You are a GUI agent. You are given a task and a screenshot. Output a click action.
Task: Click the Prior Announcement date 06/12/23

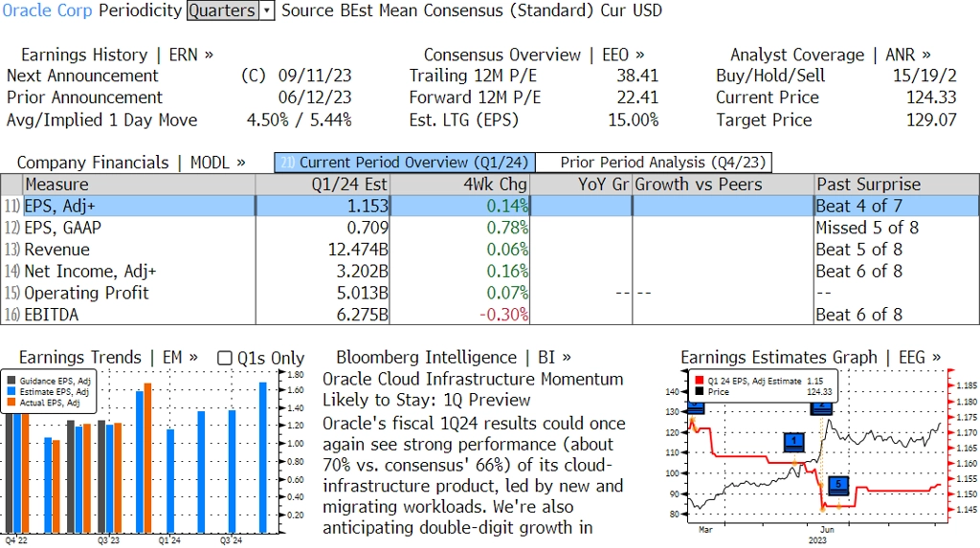pos(314,98)
